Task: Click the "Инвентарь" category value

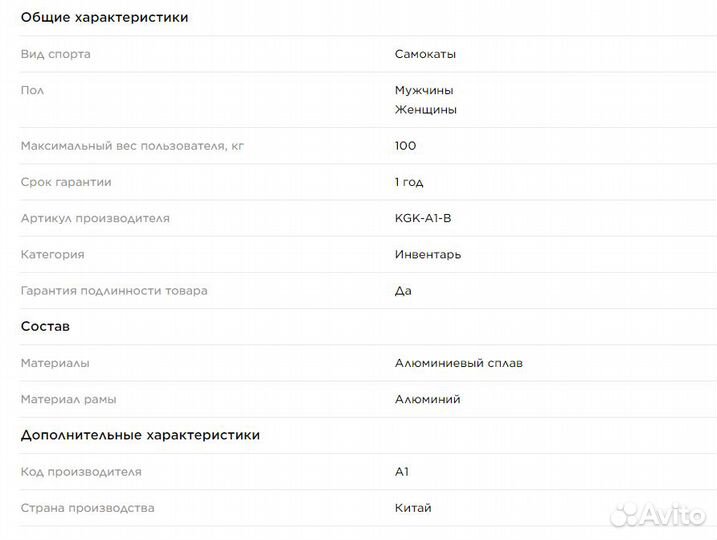Action: [427, 255]
